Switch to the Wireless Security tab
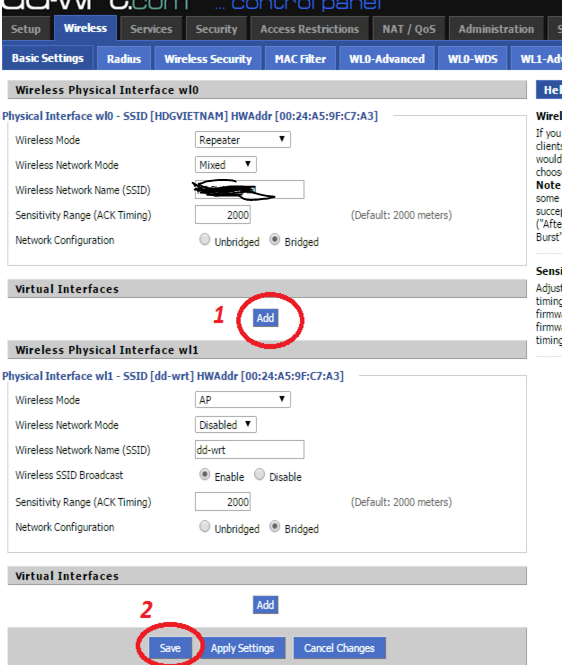This screenshot has width=568, height=665. 208,59
